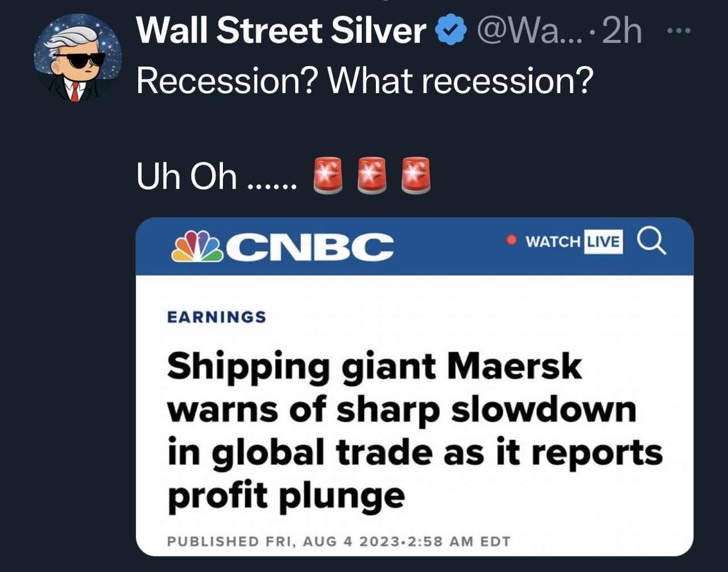Click the red live indicator dot
Viewport: 728px width, 572px height.
[511, 240]
